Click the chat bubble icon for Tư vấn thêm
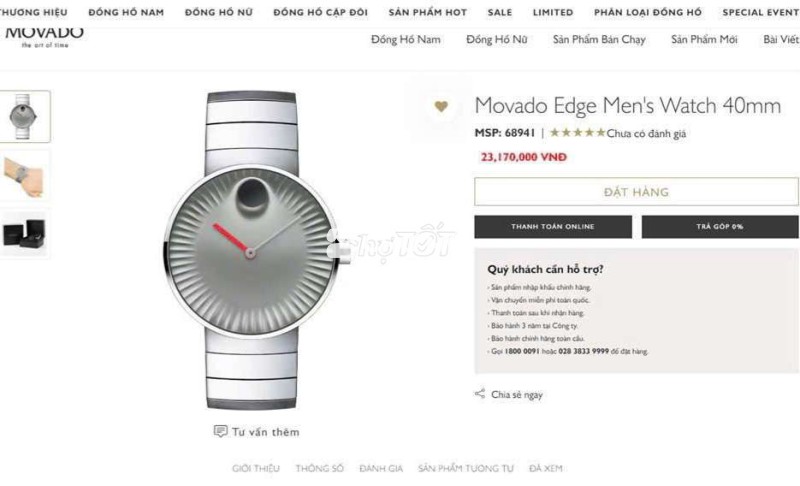 pos(220,431)
